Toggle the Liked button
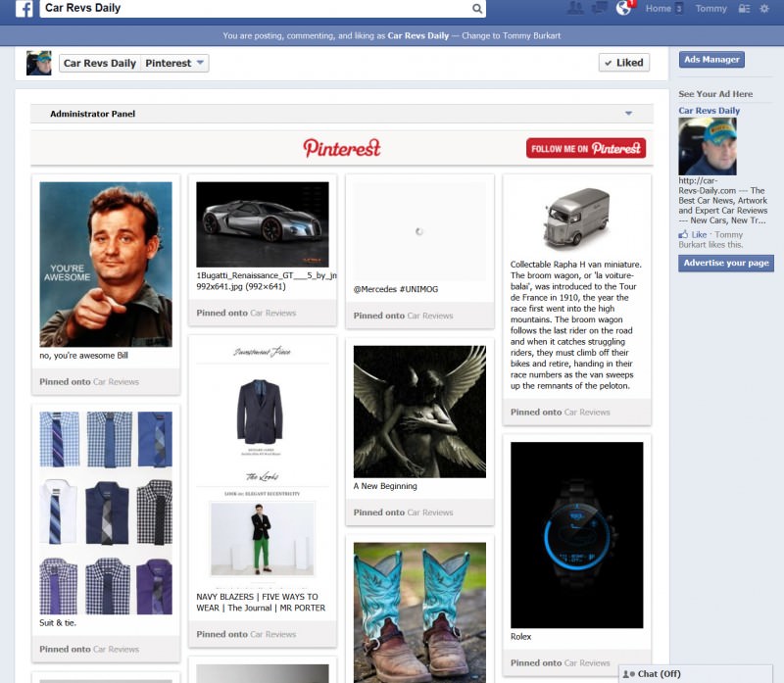Image resolution: width=784 pixels, height=683 pixels. (624, 63)
